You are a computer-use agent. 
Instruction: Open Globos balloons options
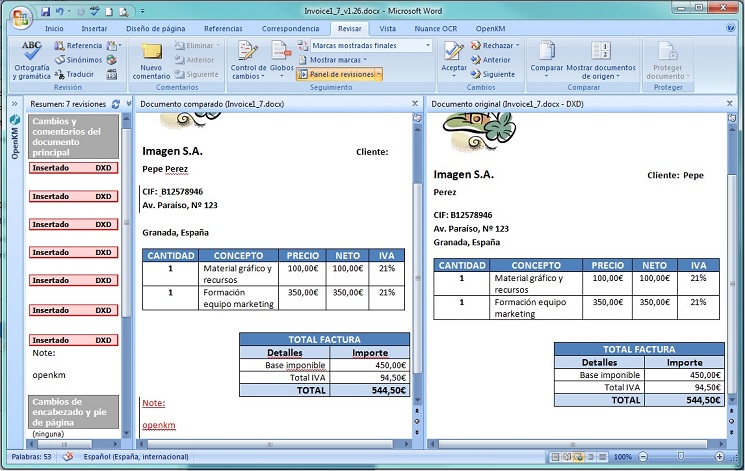click(281, 60)
